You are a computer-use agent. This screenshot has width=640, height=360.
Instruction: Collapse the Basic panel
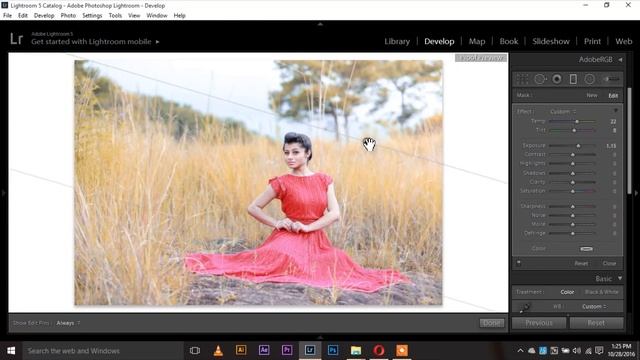620,278
